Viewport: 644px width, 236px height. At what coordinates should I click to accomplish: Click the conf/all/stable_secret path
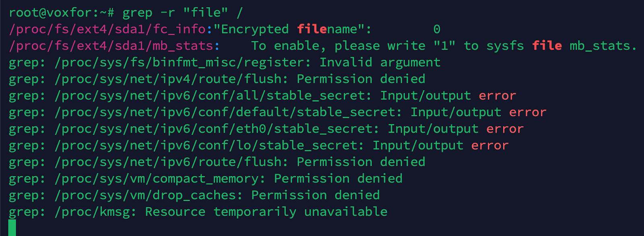click(x=212, y=96)
